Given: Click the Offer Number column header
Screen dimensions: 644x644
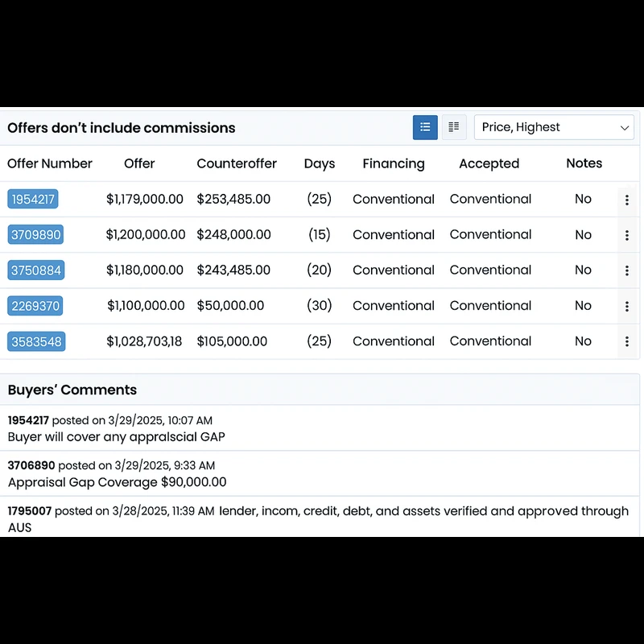Looking at the screenshot, I should pos(50,163).
